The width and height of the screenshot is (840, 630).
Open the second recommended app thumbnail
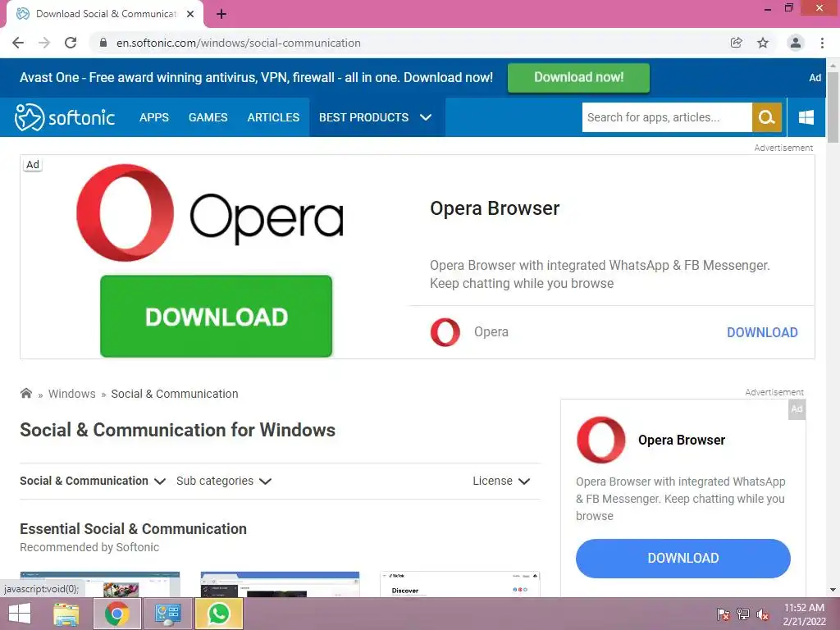coord(280,584)
